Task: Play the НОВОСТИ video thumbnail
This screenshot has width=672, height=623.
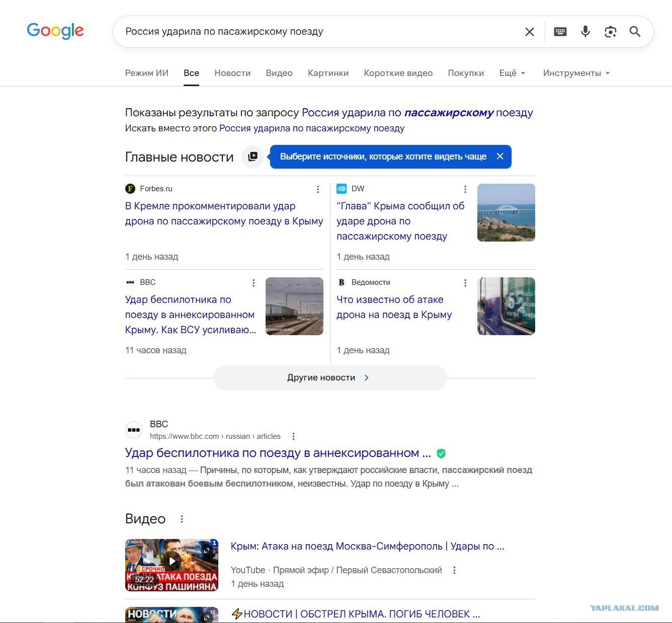Action: [x=172, y=615]
